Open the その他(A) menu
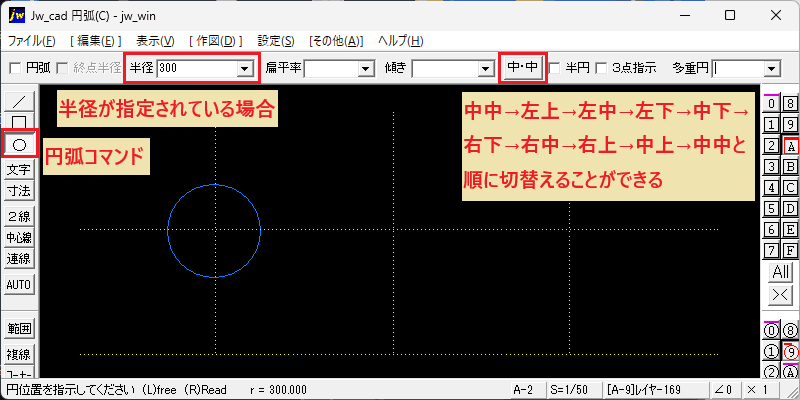The image size is (800, 400). (336, 41)
